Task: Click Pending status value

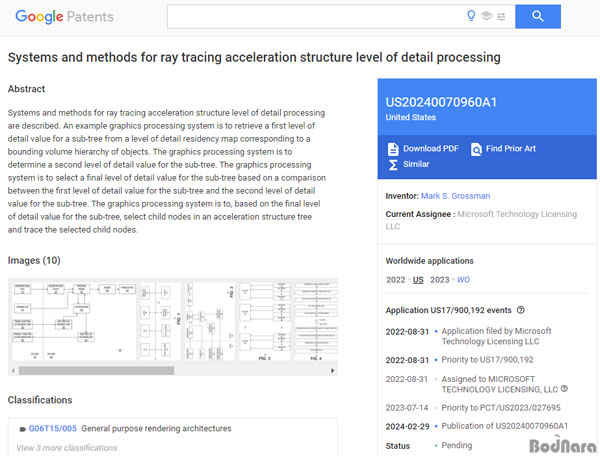Action: pos(457,445)
